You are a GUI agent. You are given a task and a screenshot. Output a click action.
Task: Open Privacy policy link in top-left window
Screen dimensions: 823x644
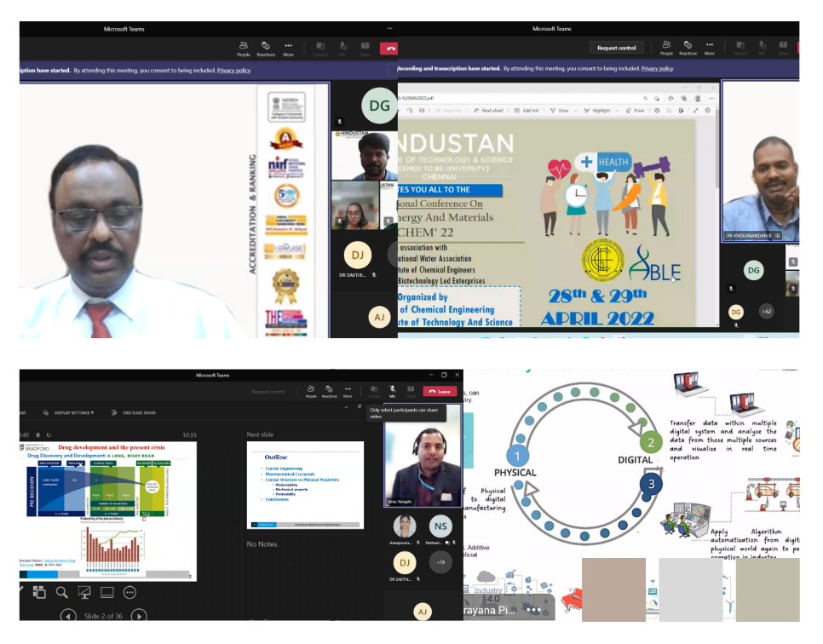click(233, 71)
